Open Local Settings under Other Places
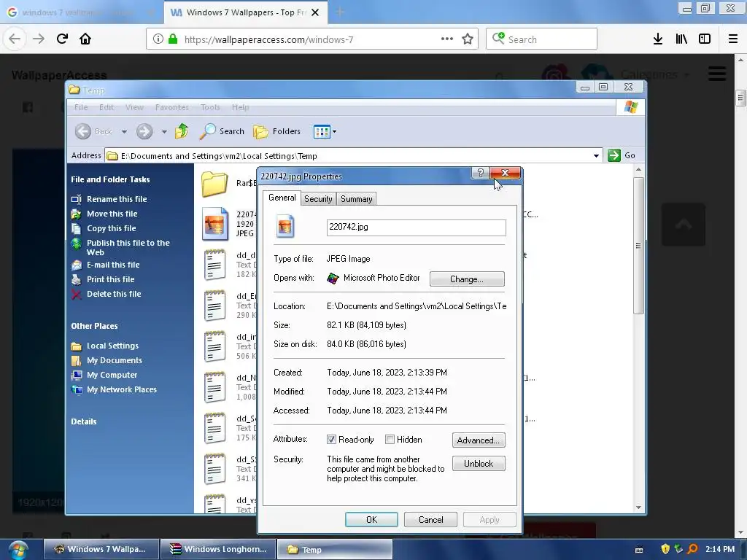 click(x=112, y=346)
